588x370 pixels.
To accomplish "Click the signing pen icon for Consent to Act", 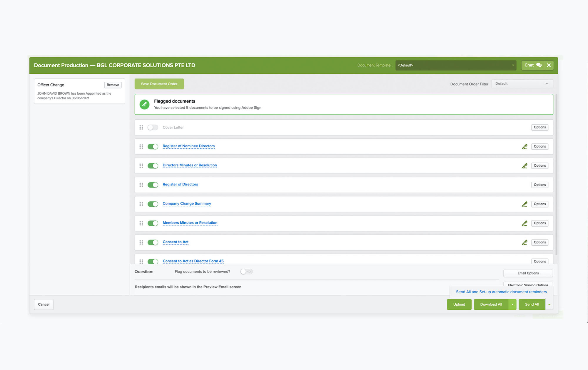I will [x=524, y=242].
